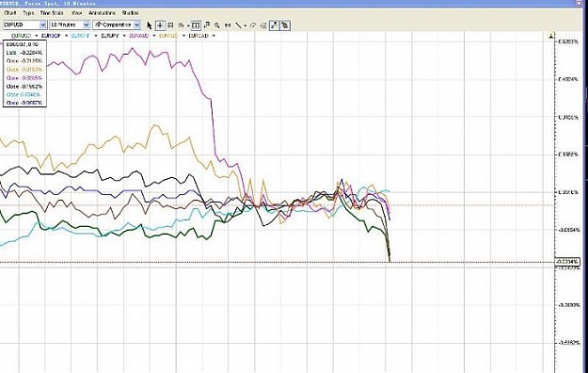This screenshot has width=588, height=373.
Task: Click the purple Close value in data box
Action: click(24, 78)
